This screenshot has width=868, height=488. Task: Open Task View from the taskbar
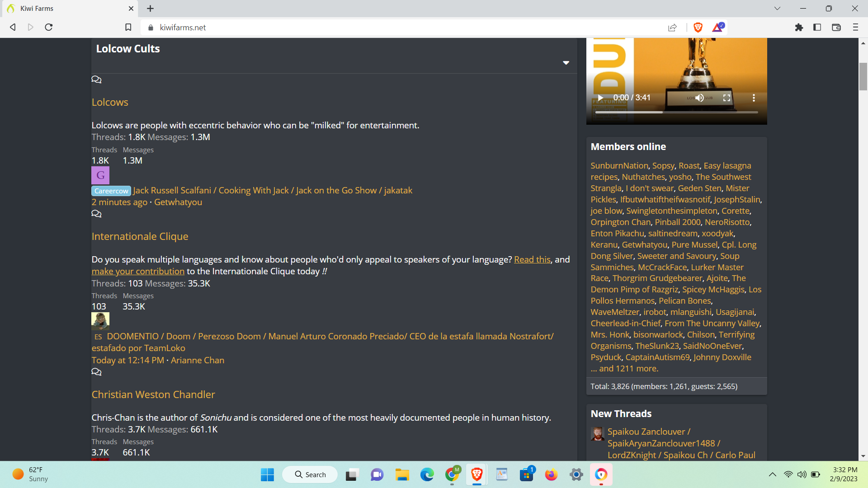point(352,474)
